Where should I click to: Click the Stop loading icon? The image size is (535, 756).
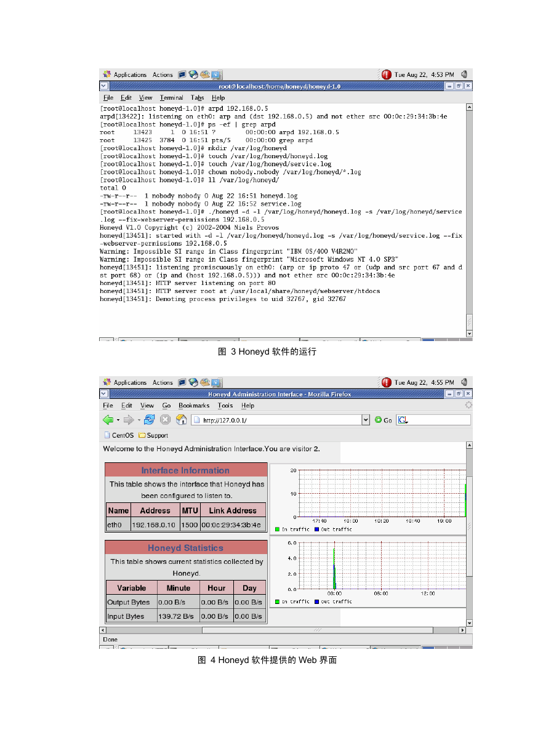165,420
